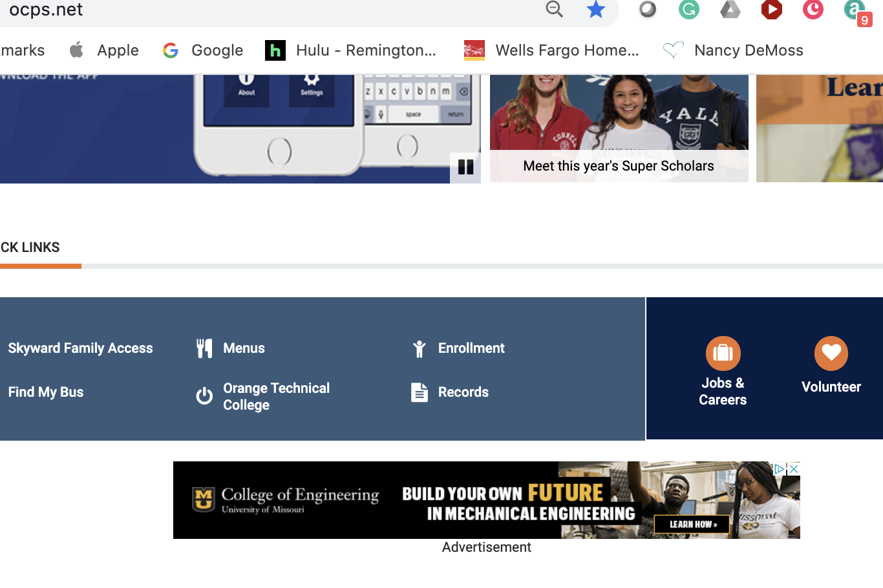The height and width of the screenshot is (588, 883).
Task: Click the Records document icon
Action: 420,392
